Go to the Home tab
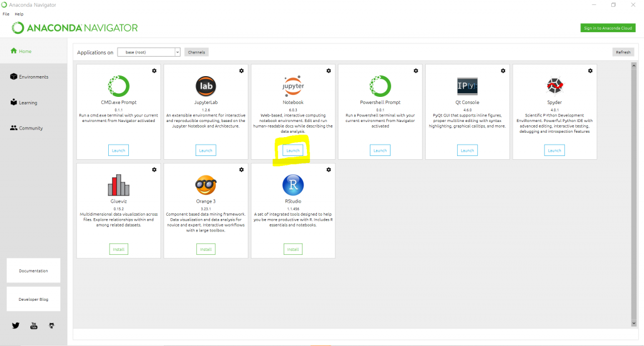 click(34, 51)
